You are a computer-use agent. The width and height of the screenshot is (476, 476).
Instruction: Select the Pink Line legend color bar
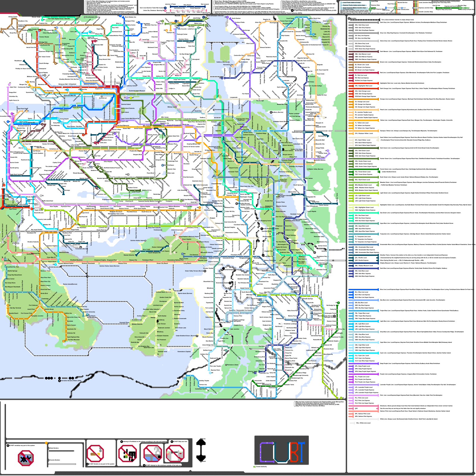coord(364,395)
